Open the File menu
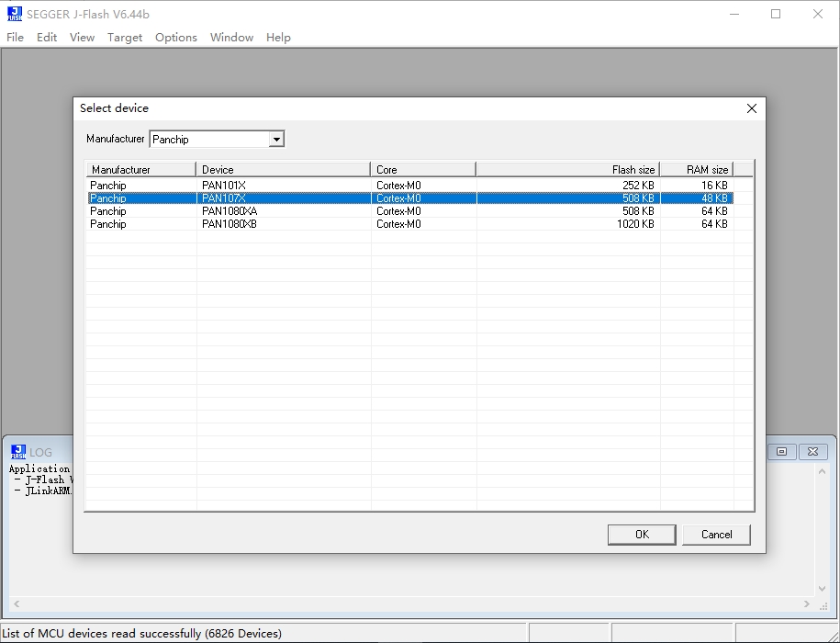The width and height of the screenshot is (840, 643). (15, 38)
